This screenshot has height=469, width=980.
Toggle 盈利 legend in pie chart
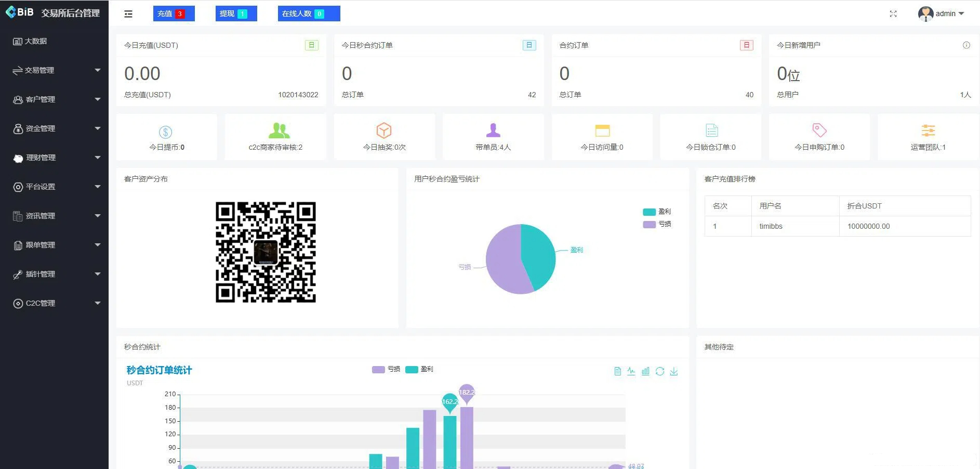(x=657, y=212)
